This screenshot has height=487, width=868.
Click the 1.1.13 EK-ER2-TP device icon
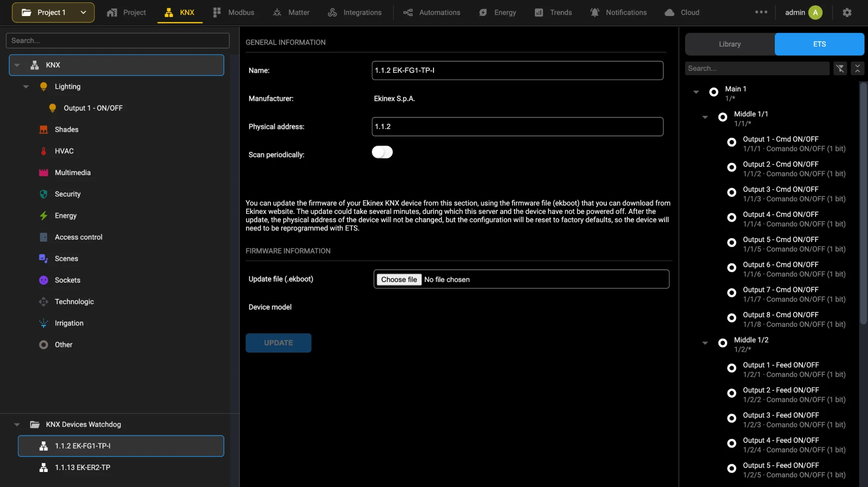coord(44,468)
